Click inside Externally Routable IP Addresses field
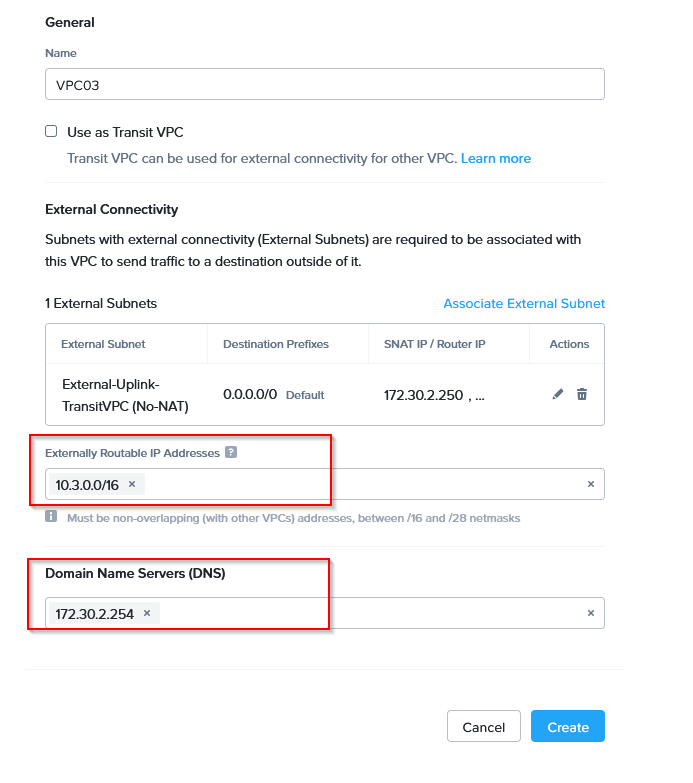Image resolution: width=693 pixels, height=783 pixels. (x=360, y=484)
